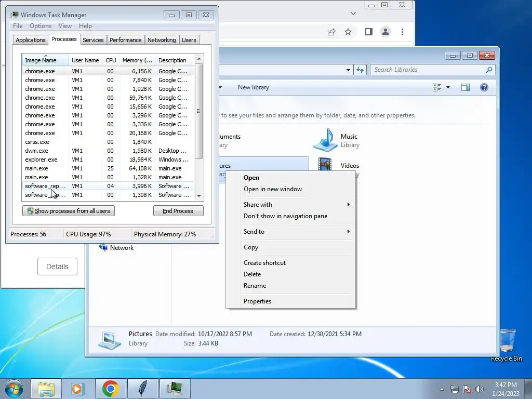Viewport: 532px width, 399px height.
Task: Open Task Manager View menu
Action: pos(65,26)
